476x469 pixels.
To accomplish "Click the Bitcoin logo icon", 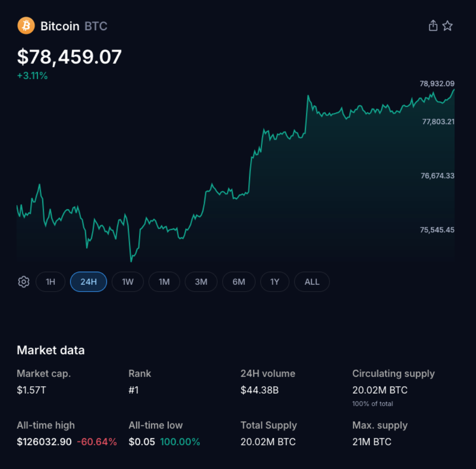I will tap(26, 26).
